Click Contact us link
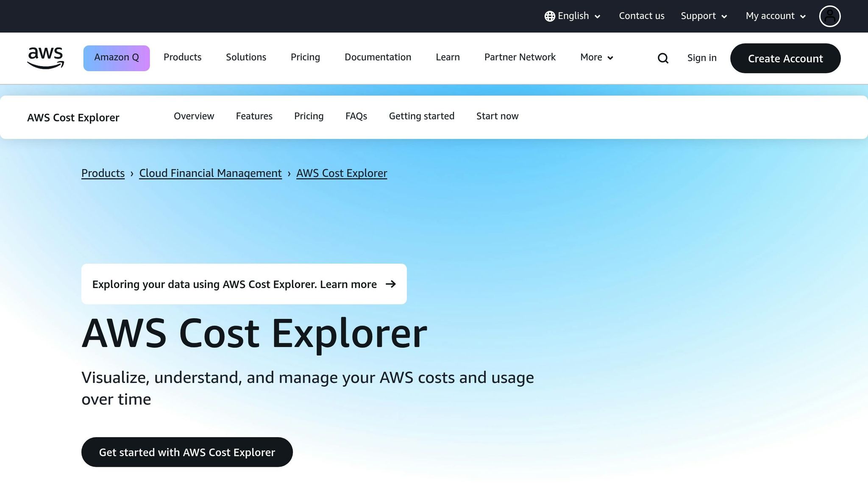 point(641,16)
